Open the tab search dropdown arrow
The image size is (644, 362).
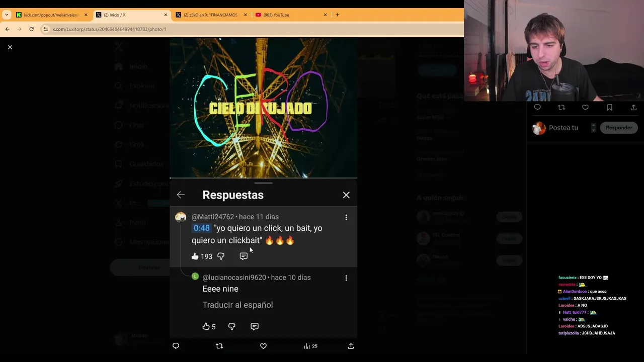click(x=7, y=15)
